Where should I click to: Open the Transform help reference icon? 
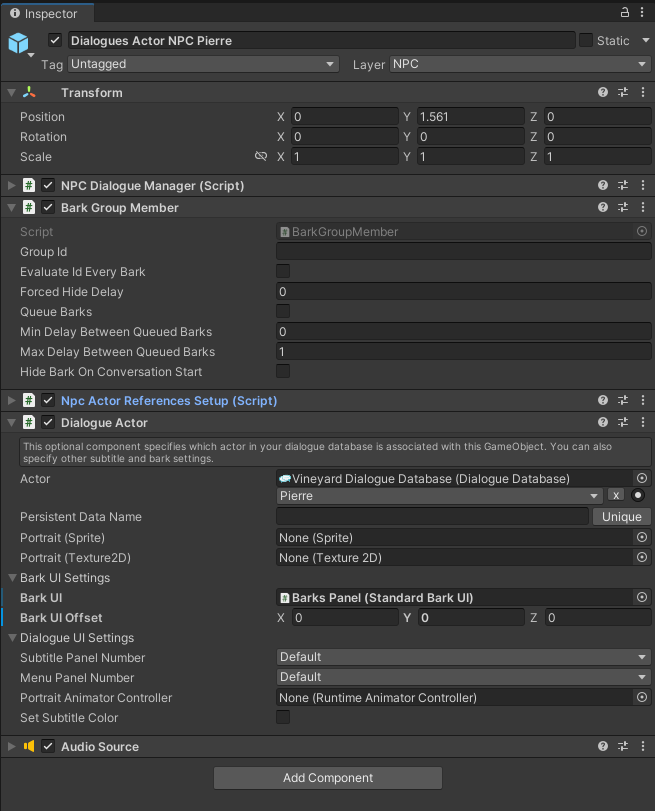603,92
